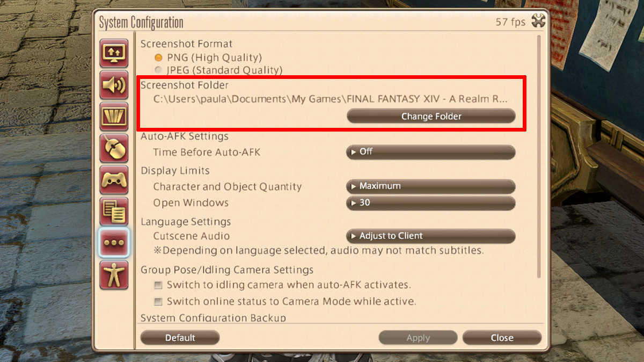This screenshot has height=362, width=644.
Task: Select Other Settings three-dots icon tab
Action: (114, 243)
